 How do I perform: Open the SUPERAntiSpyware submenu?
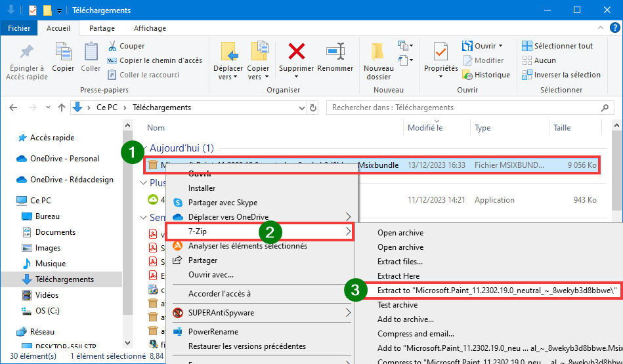pos(262,313)
